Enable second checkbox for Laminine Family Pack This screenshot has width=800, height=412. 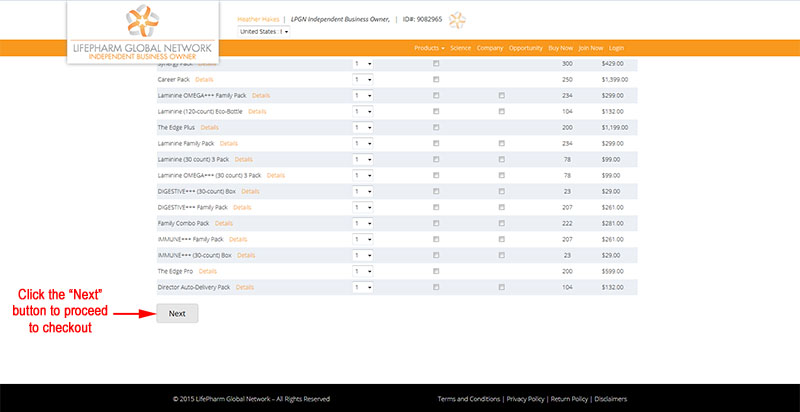tap(502, 143)
